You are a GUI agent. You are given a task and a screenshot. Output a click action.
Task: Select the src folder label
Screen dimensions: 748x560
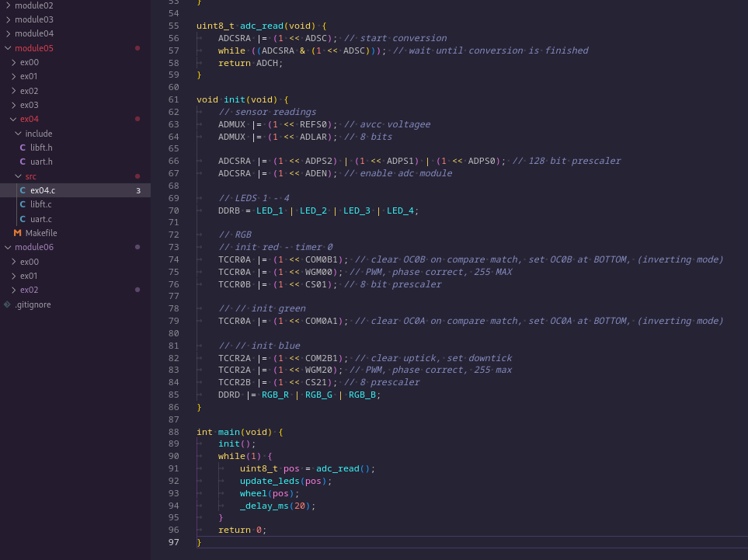click(30, 176)
